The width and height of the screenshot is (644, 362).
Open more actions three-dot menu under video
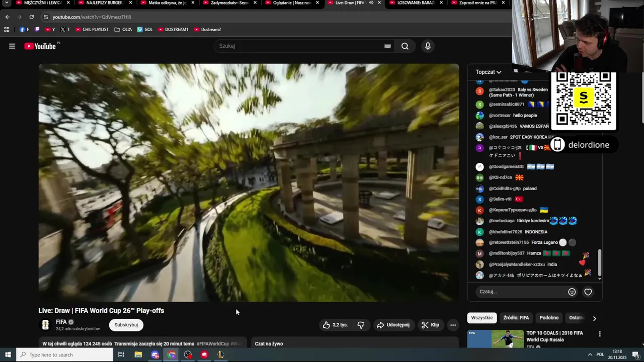point(453,325)
